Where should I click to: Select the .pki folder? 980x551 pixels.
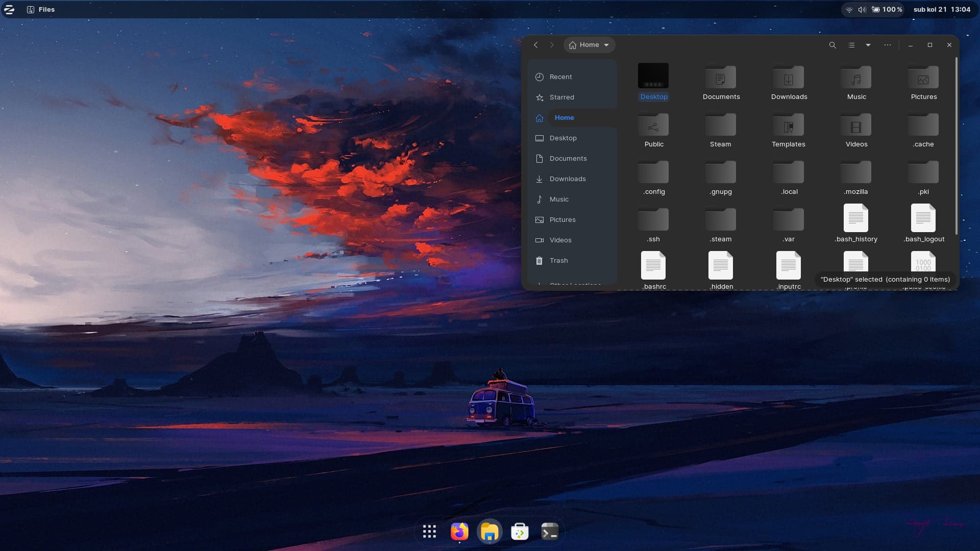pos(923,172)
